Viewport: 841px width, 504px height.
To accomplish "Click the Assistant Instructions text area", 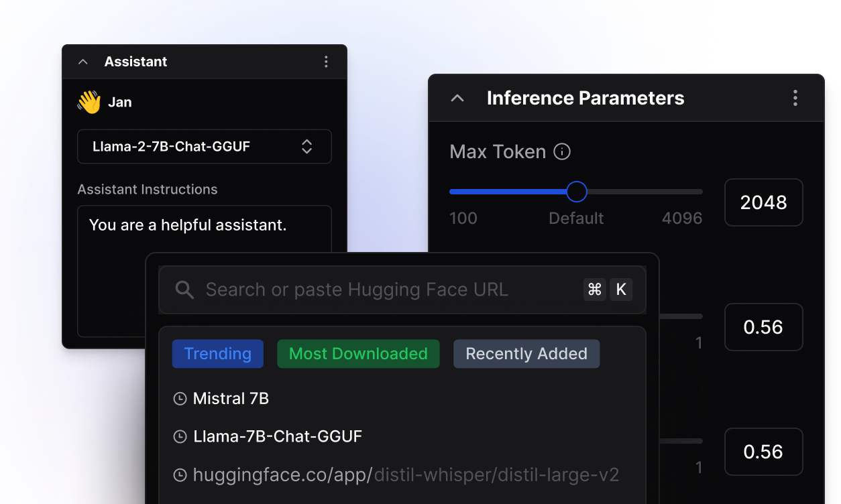I will click(204, 268).
